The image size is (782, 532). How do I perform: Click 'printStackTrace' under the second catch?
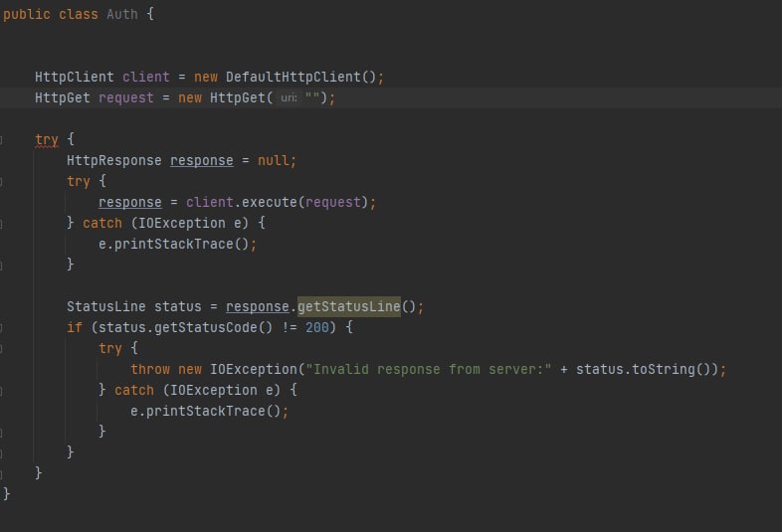pos(206,411)
